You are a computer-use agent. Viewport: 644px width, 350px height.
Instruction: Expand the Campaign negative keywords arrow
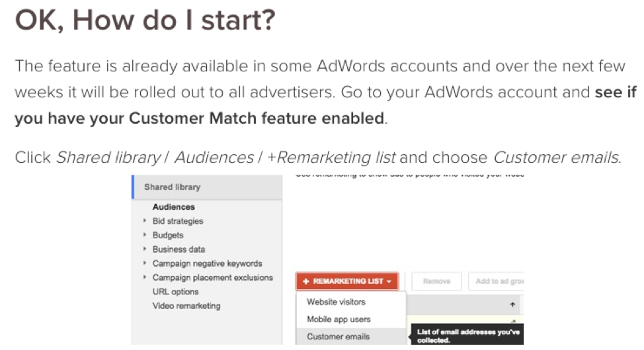[144, 263]
